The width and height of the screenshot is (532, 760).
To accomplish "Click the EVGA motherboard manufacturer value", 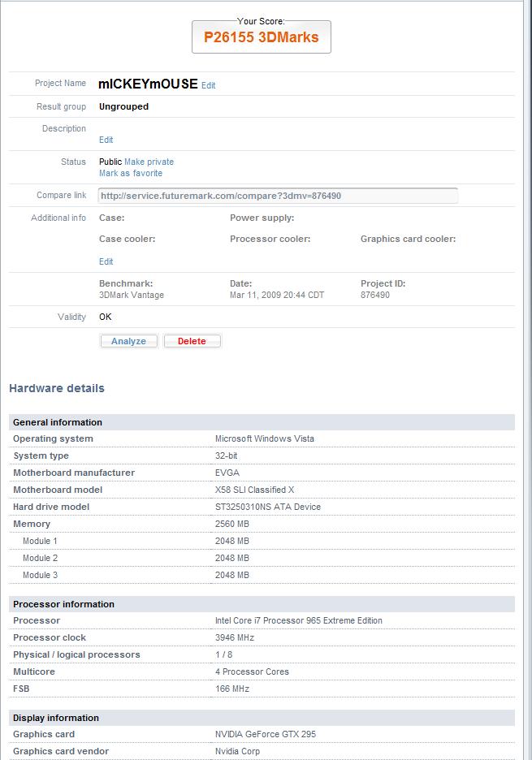I will click(227, 473).
